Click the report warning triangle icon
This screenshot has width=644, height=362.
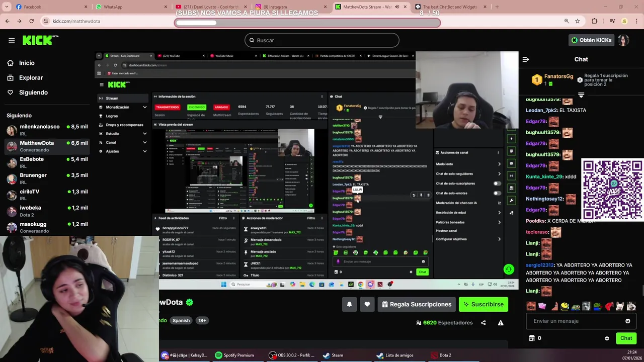pyautogui.click(x=501, y=323)
